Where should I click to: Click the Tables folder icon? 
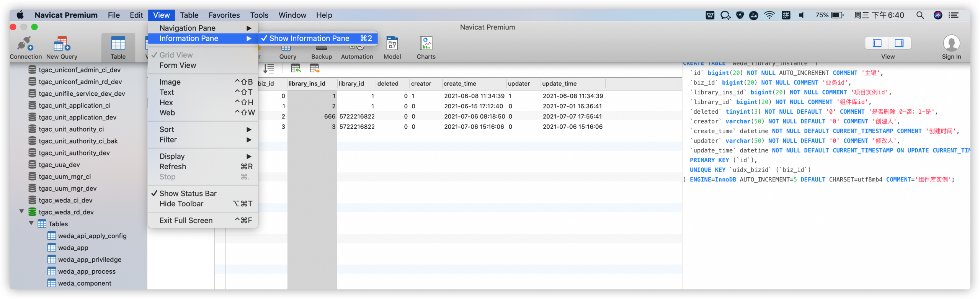pos(42,224)
